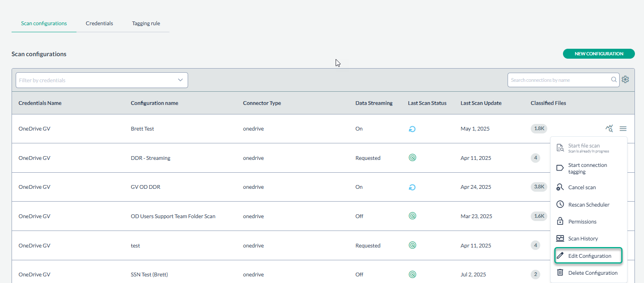644x283 pixels.
Task: Click scan status icon for the test row
Action: [x=412, y=245]
